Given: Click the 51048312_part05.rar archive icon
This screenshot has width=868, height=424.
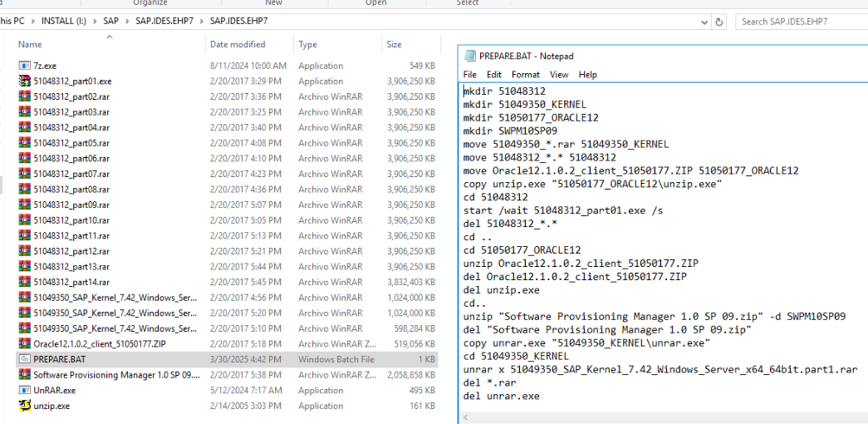Looking at the screenshot, I should [24, 143].
